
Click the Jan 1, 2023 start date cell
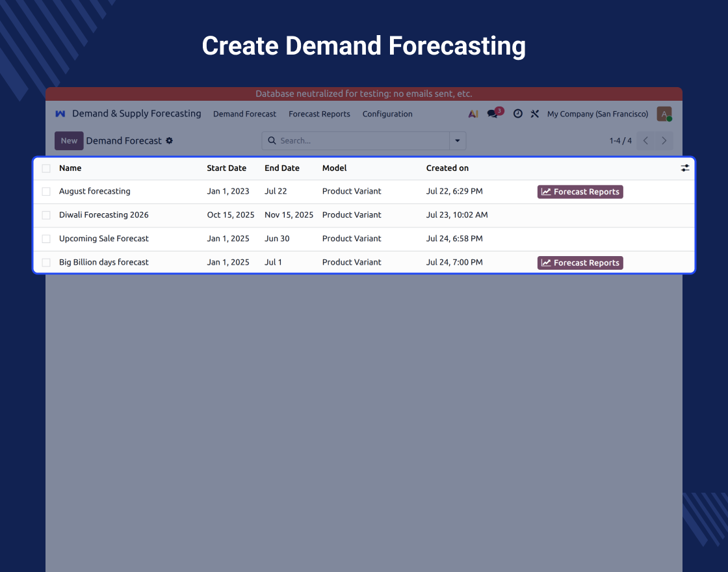pyautogui.click(x=228, y=191)
